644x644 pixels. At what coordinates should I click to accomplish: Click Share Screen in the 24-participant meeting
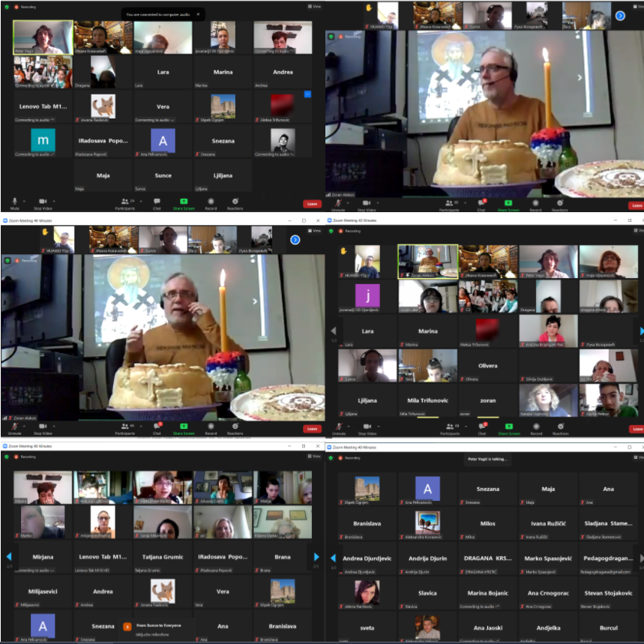(183, 202)
